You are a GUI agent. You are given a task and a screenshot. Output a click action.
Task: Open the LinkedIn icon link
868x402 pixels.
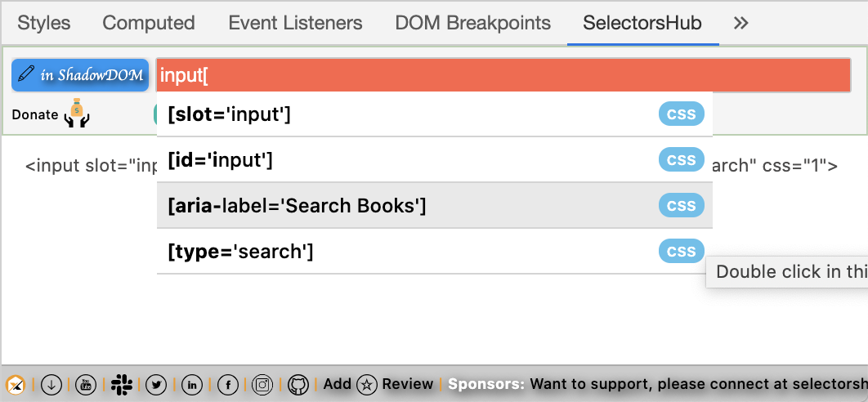192,385
